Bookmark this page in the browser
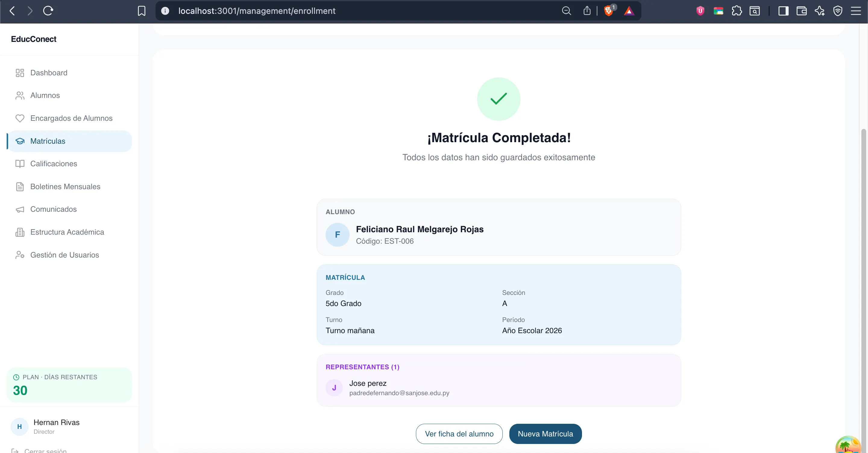Viewport: 868px width, 453px height. (142, 11)
